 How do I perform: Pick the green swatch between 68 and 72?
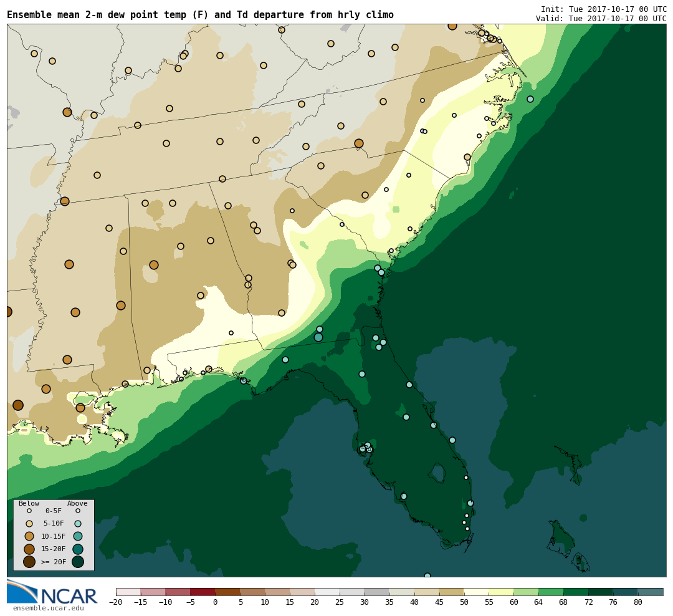pyautogui.click(x=576, y=592)
